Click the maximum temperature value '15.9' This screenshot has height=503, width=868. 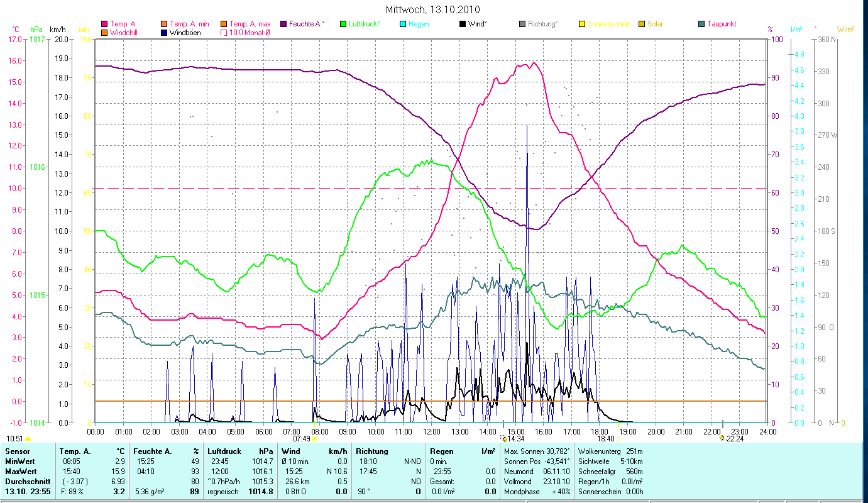pos(119,472)
